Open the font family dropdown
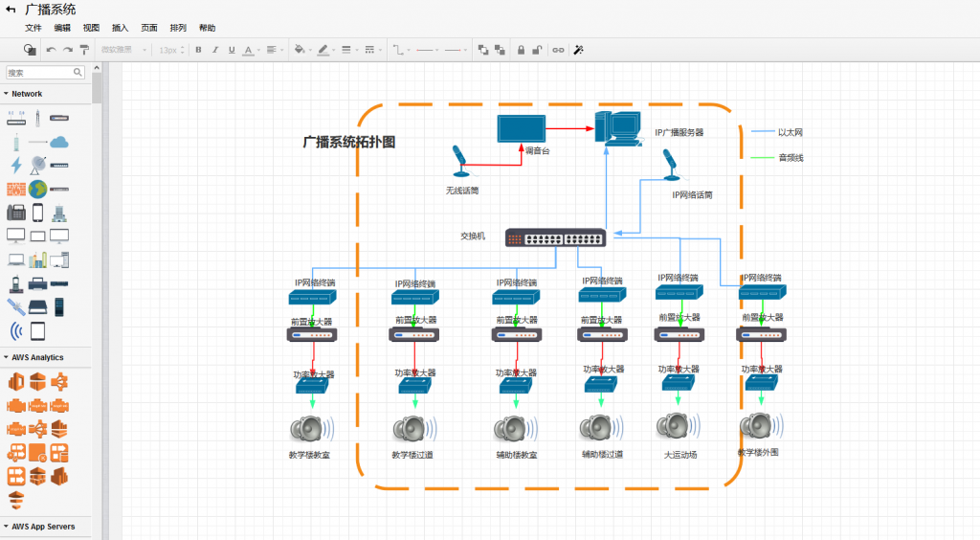The height and width of the screenshot is (540, 980). coord(121,50)
